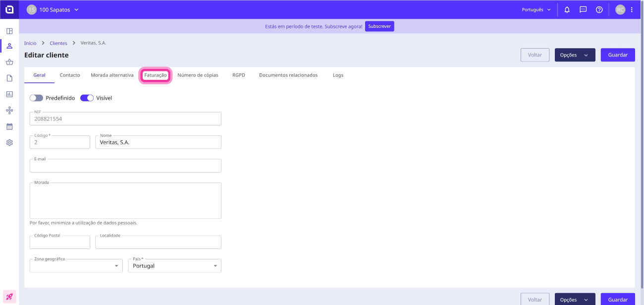Click into the E-mail input field
The width and height of the screenshot is (644, 305).
pos(125,166)
